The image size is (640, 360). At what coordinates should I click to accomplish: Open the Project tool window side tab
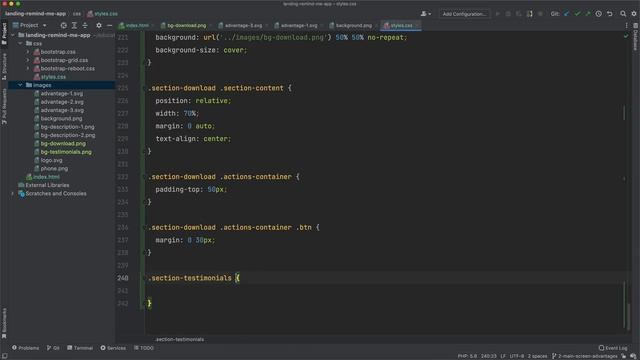4,33
